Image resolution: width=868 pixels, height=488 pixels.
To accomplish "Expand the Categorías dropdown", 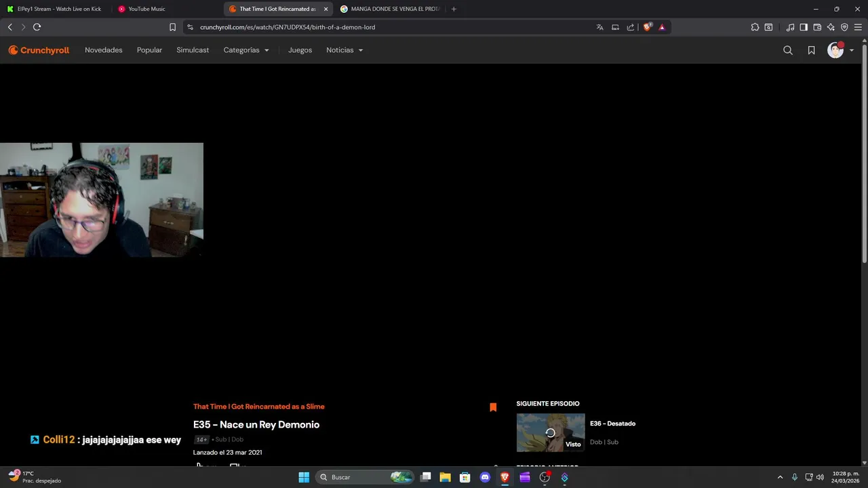I will point(246,50).
